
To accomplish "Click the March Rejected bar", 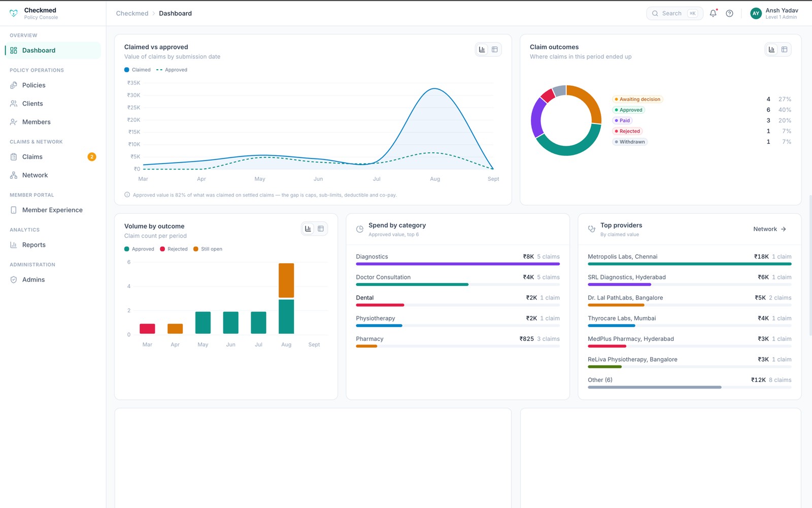I will pyautogui.click(x=147, y=329).
